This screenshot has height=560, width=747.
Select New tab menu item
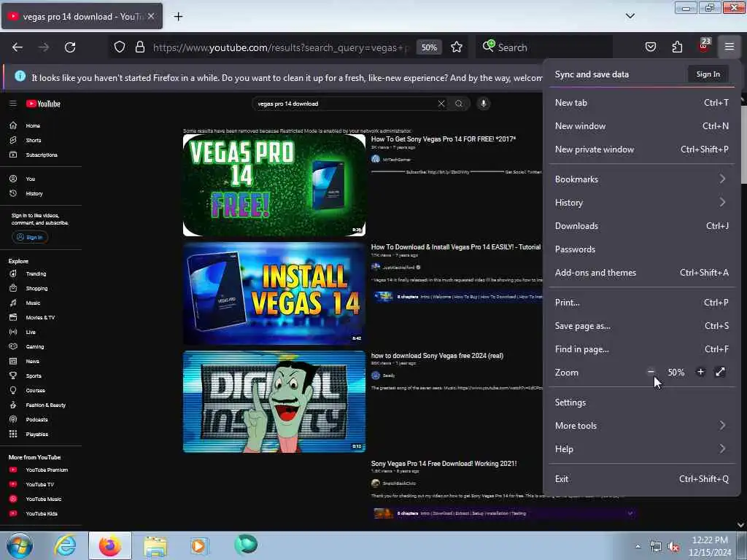click(x=641, y=102)
